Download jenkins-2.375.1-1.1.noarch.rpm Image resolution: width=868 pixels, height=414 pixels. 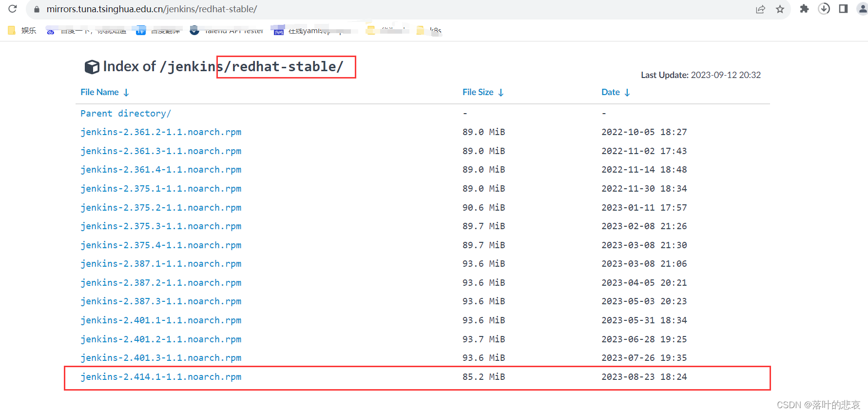coord(161,189)
